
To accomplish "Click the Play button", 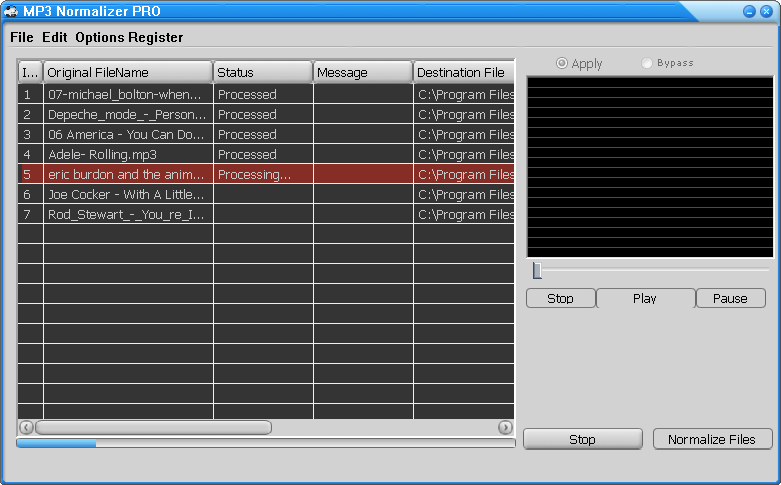I will (645, 298).
